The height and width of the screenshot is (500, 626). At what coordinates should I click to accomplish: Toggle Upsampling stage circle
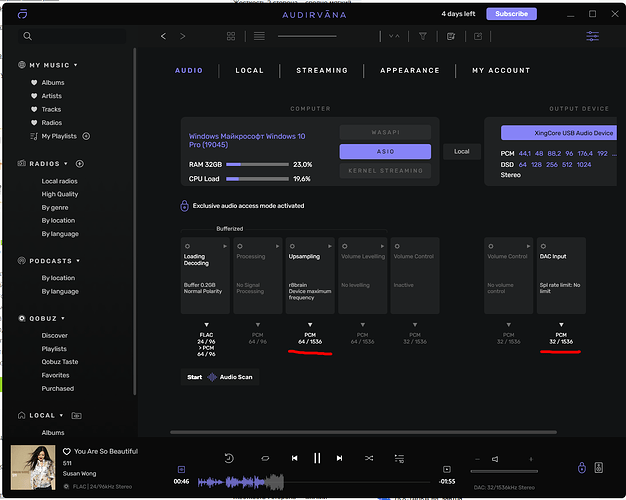292,246
